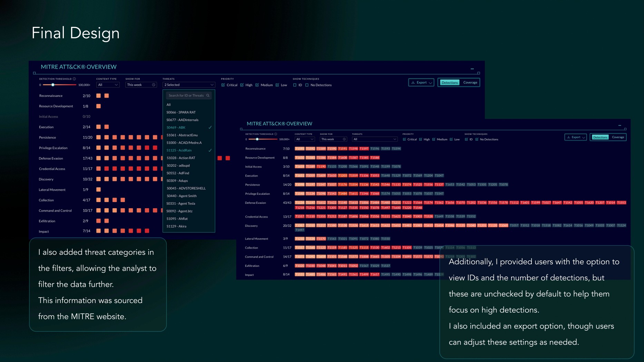Switch to Detections view in left panel
This screenshot has height=362, width=644.
(449, 83)
